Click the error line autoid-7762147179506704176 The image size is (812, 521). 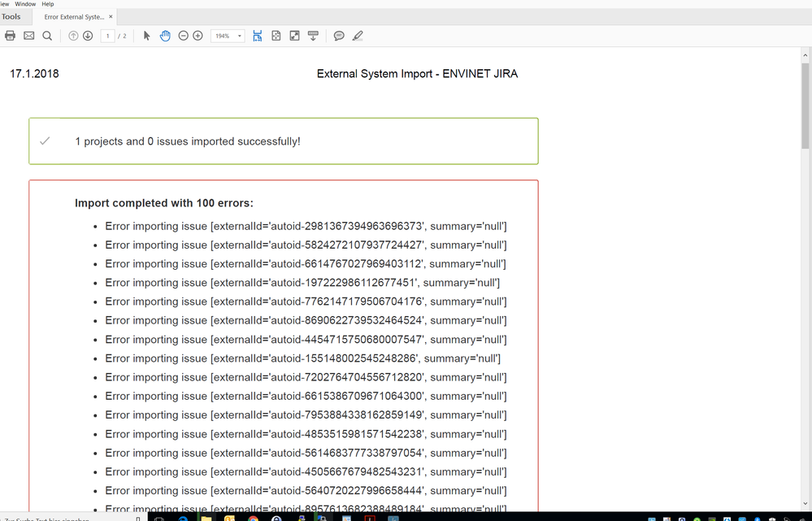point(306,302)
